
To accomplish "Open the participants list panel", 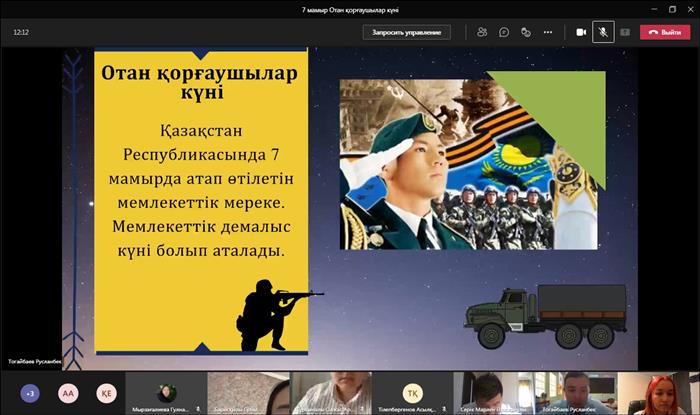I will point(482,32).
